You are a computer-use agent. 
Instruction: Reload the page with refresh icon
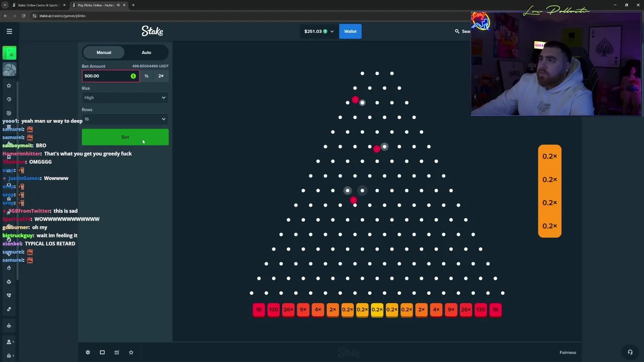pos(23,16)
